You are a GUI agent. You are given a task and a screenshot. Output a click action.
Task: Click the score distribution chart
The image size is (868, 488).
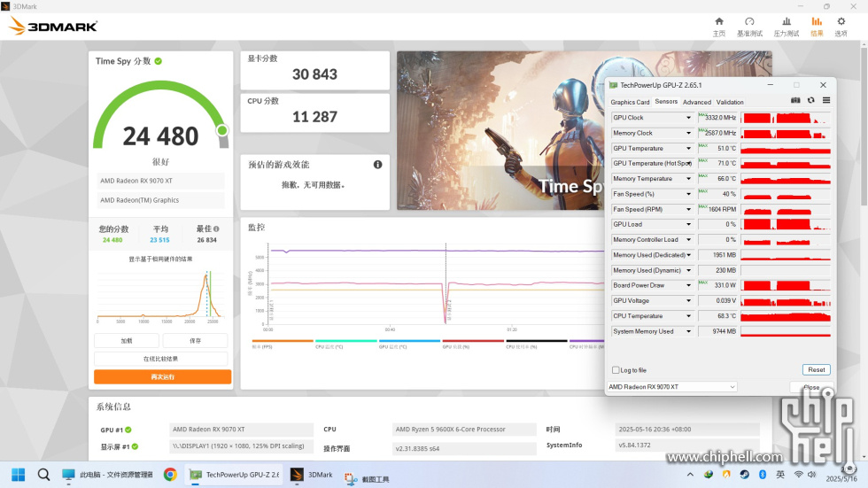point(160,296)
